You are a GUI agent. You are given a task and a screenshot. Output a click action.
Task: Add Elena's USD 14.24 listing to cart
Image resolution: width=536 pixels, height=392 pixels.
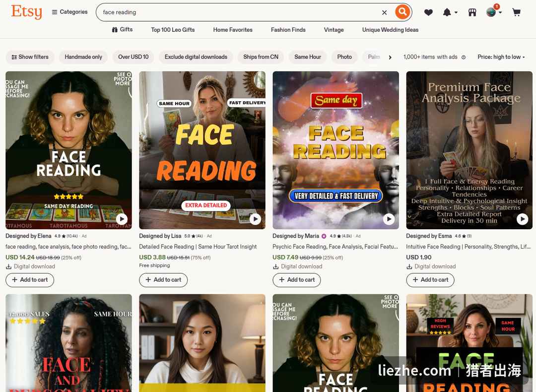click(30, 279)
